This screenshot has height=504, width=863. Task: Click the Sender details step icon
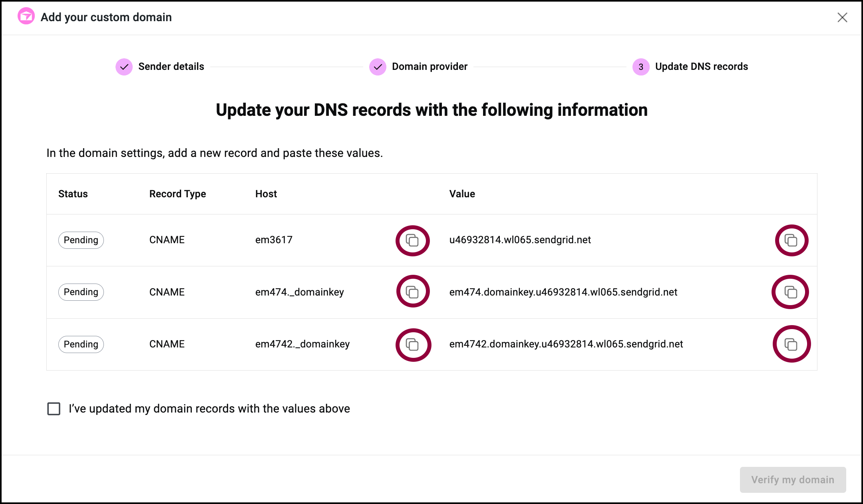[x=123, y=67]
